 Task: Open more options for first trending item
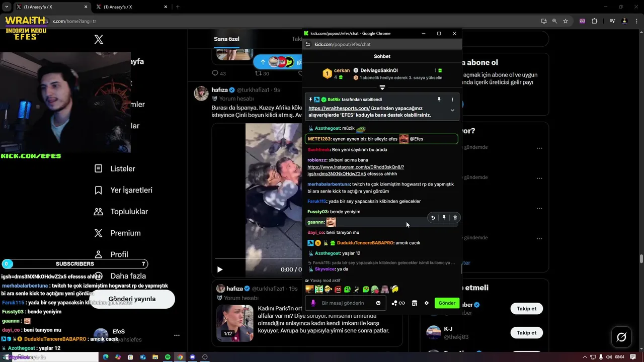pos(539,148)
